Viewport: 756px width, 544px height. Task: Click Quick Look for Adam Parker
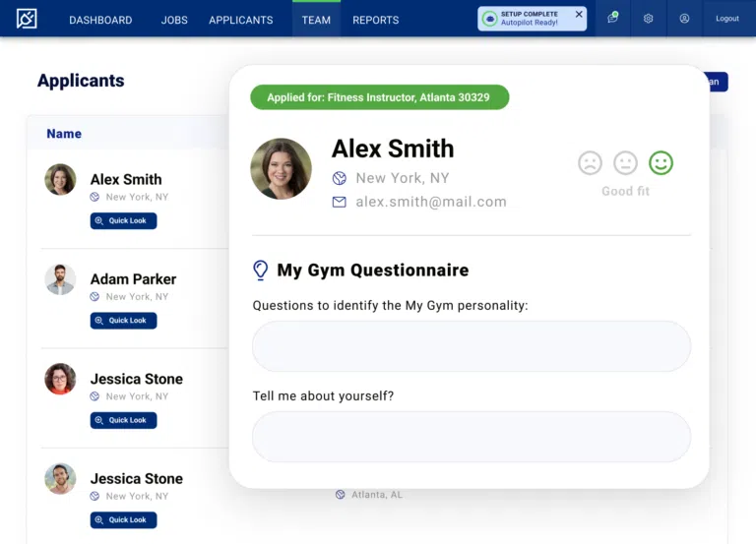coord(123,321)
